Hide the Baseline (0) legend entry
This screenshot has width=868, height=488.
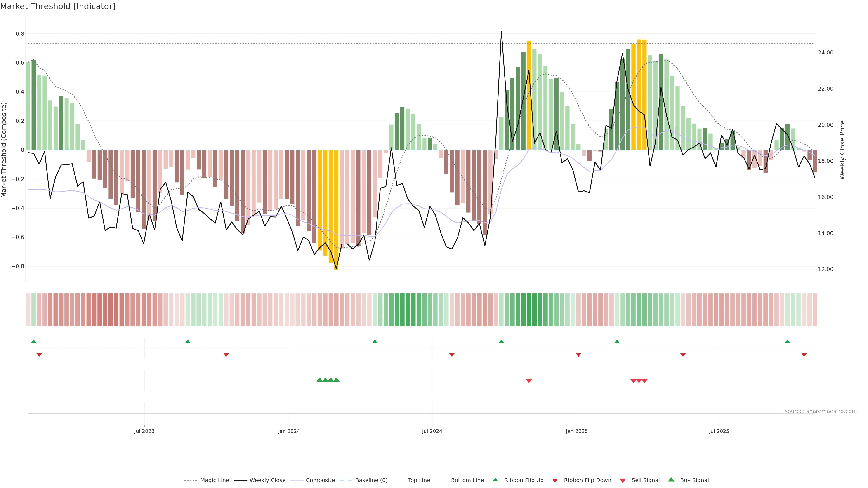click(x=371, y=480)
